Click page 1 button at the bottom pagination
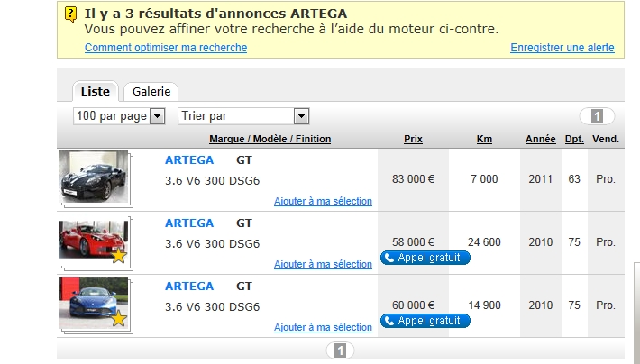The width and height of the screenshot is (640, 364). click(340, 350)
